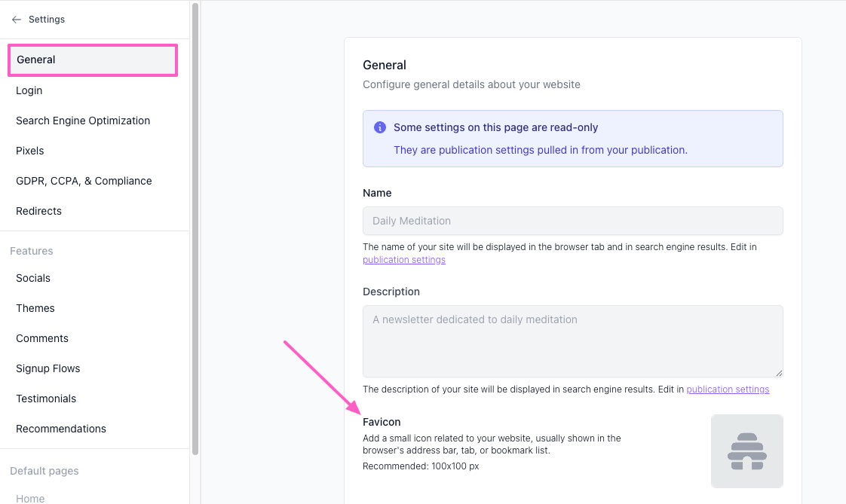Open the Login settings page
846x504 pixels.
click(x=29, y=90)
